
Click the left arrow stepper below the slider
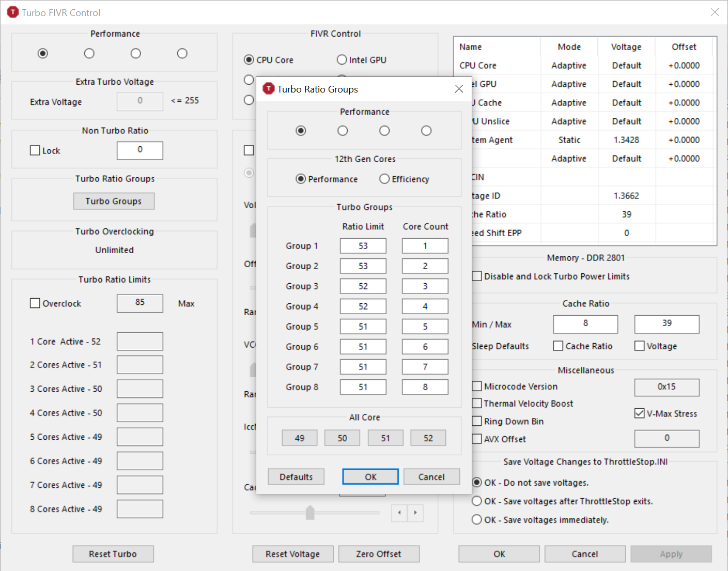click(399, 513)
